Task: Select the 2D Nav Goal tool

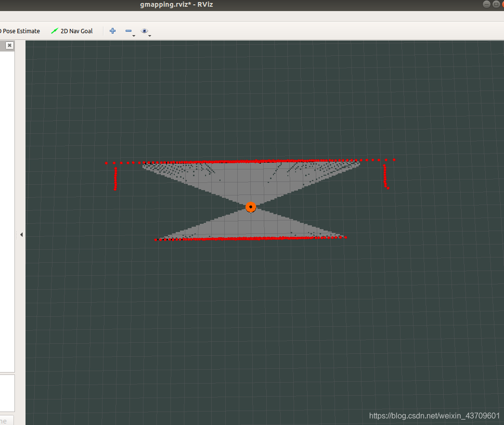Action: click(x=72, y=31)
